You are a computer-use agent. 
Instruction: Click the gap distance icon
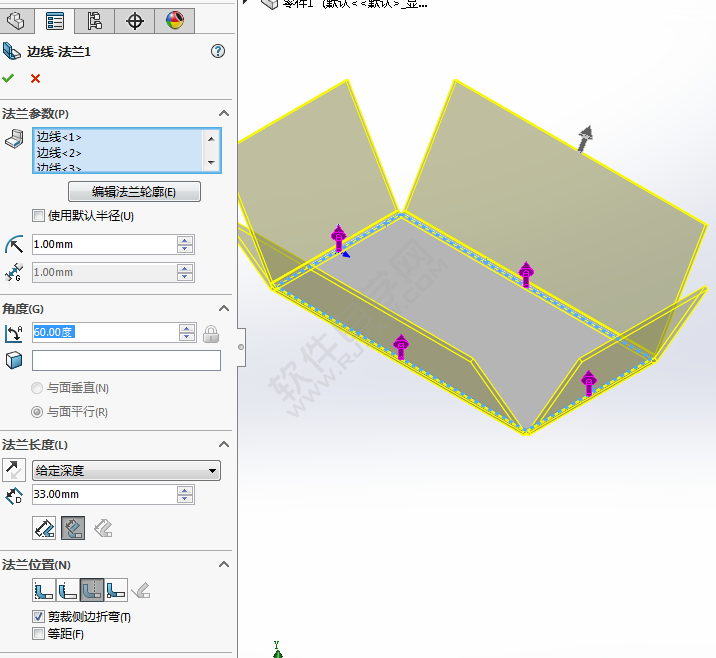click(14, 272)
